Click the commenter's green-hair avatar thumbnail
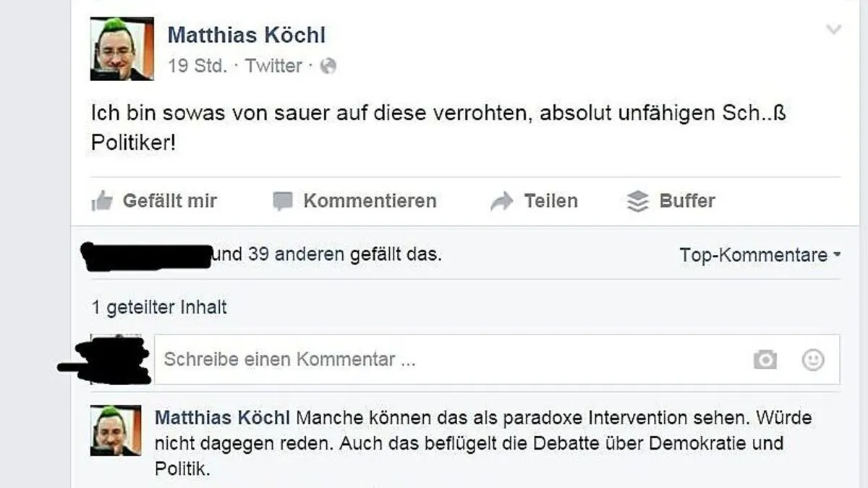This screenshot has height=488, width=868. coord(116,430)
